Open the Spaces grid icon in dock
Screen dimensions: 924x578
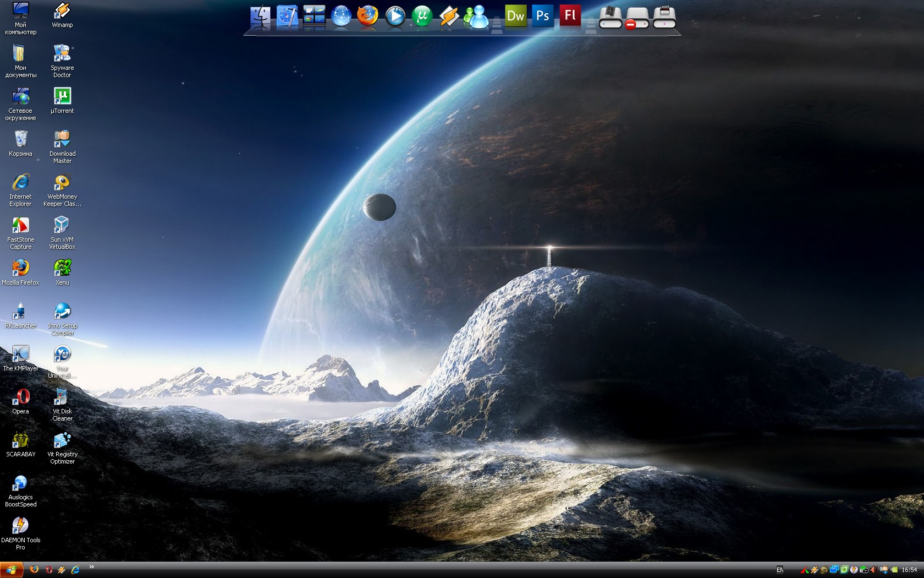[x=314, y=16]
